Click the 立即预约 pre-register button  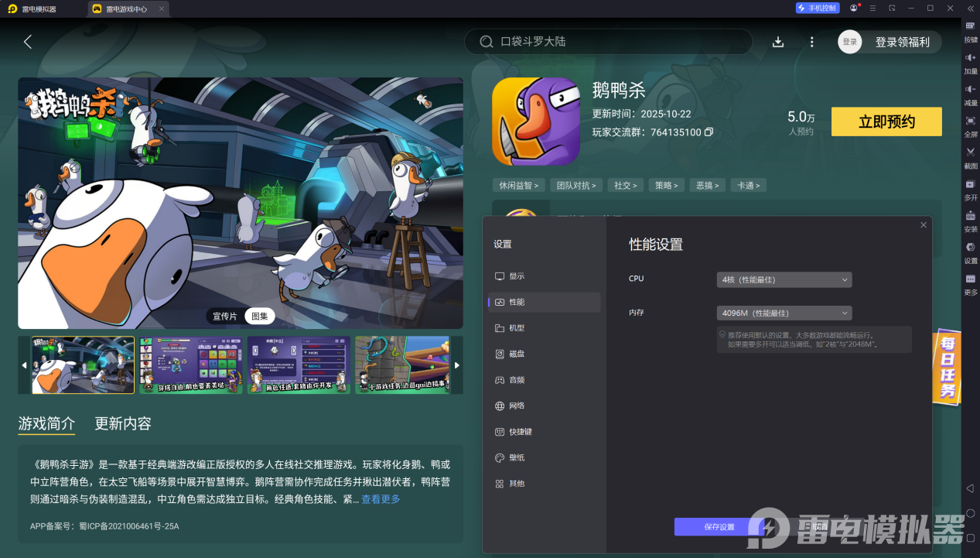click(886, 122)
